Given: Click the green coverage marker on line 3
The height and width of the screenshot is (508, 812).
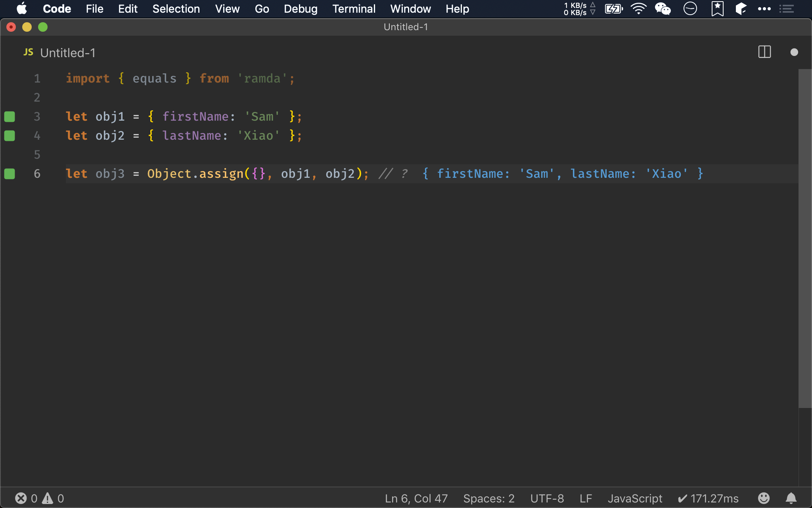Looking at the screenshot, I should point(10,117).
